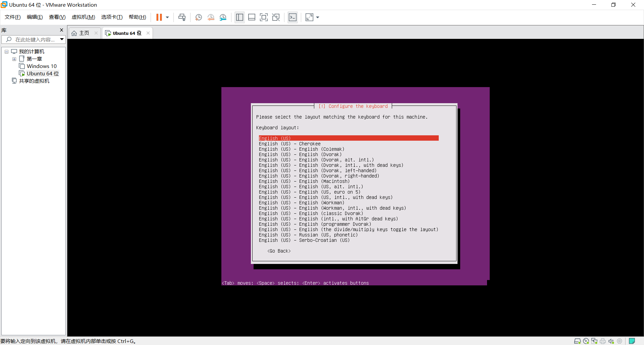Choose English (programmer Dvorak) layout
Viewport: 644px width, 345px height.
point(315,224)
